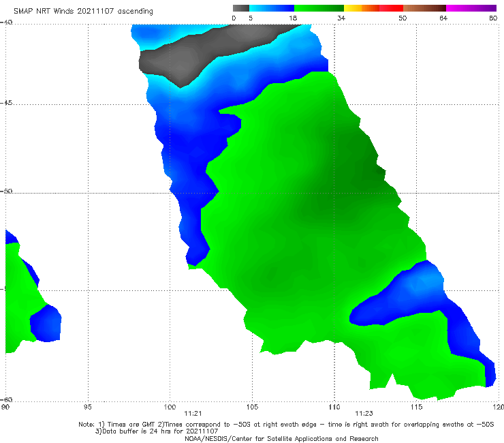Image resolution: width=504 pixels, height=443 pixels.
Task: Click the longitude axis label '95'
Action: click(x=87, y=407)
